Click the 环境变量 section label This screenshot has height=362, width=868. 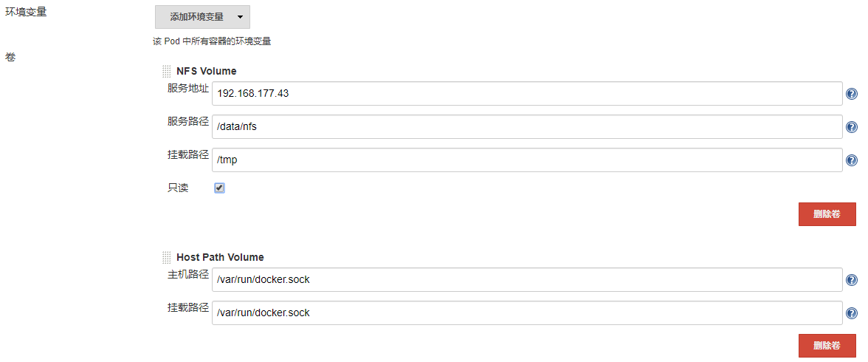26,11
